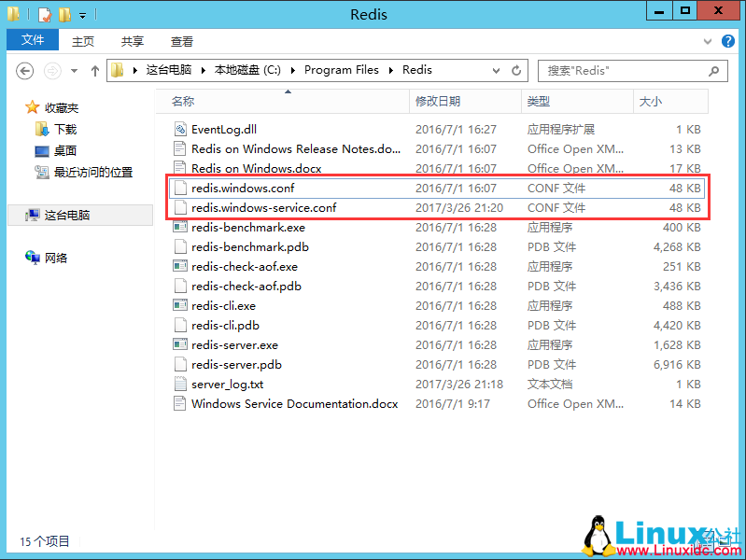The image size is (746, 560).
Task: Click Properties icon in quick access toolbar
Action: (45, 14)
